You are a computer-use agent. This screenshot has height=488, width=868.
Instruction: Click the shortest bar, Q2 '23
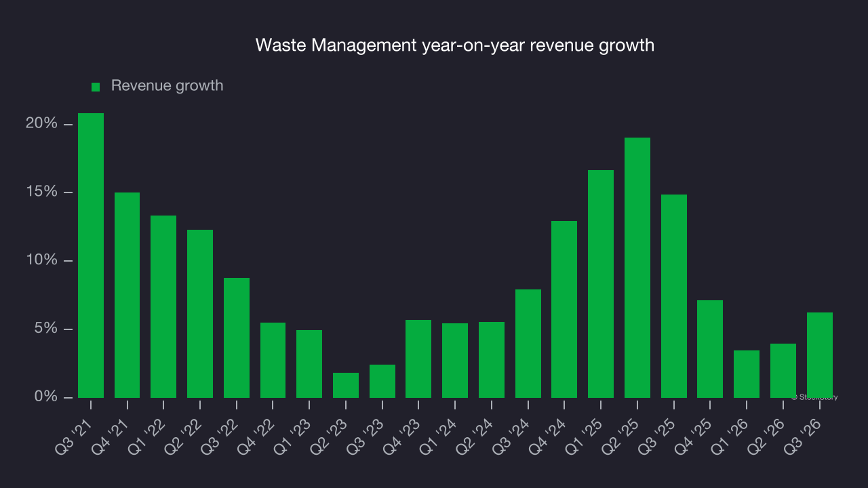pyautogui.click(x=346, y=385)
